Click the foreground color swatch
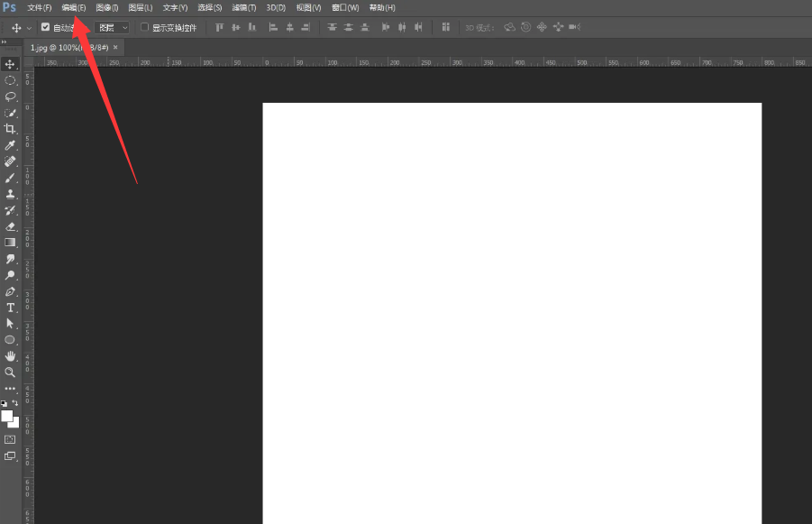812x524 pixels. (7, 416)
